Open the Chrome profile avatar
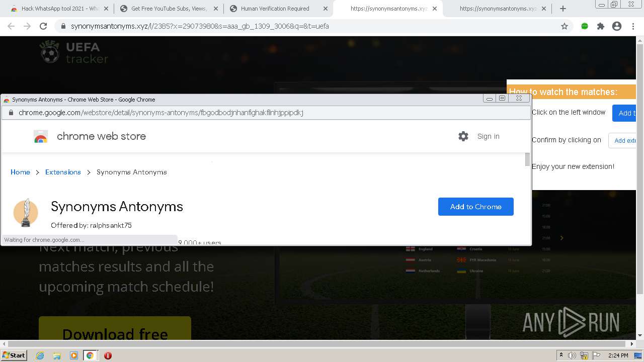 tap(617, 26)
